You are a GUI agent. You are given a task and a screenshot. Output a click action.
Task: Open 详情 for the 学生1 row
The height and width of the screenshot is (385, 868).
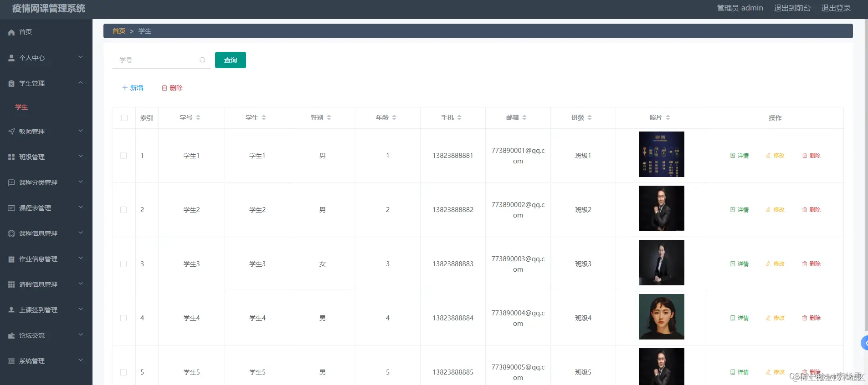click(740, 156)
